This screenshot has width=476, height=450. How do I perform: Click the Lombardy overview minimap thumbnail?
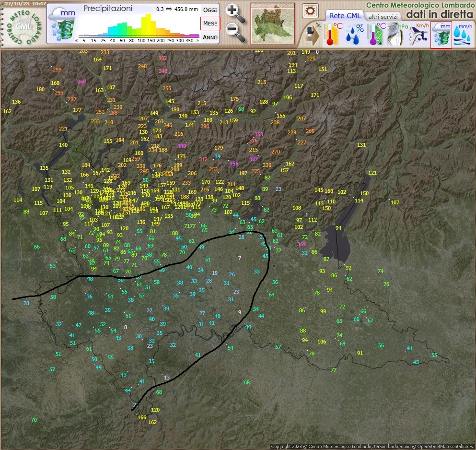point(273,24)
